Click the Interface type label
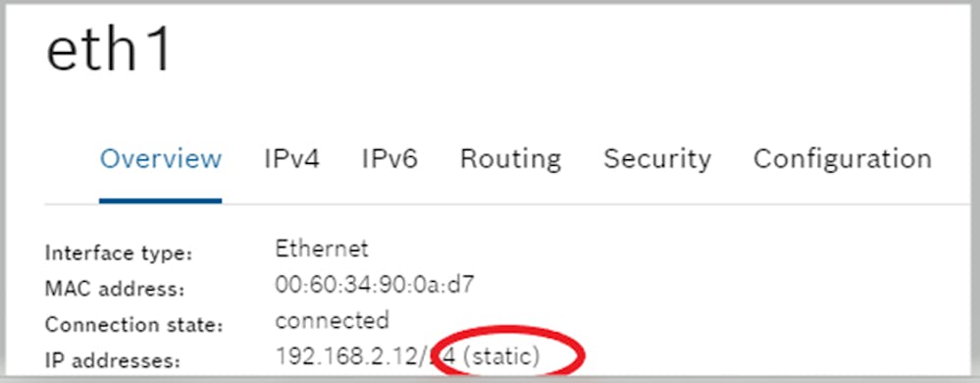980x383 pixels. pyautogui.click(x=119, y=254)
